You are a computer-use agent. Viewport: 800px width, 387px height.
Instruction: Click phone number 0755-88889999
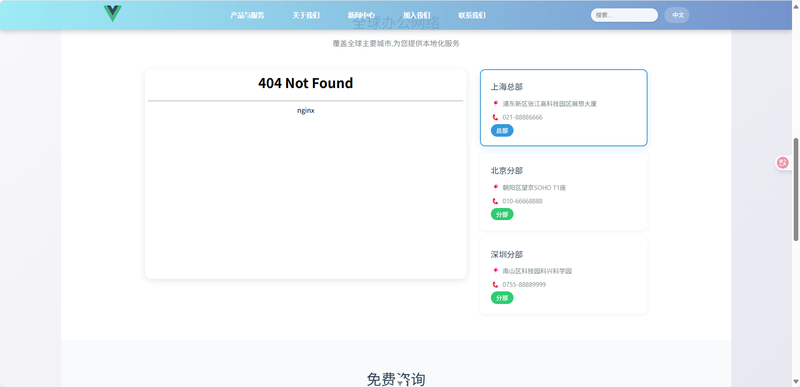(x=524, y=285)
